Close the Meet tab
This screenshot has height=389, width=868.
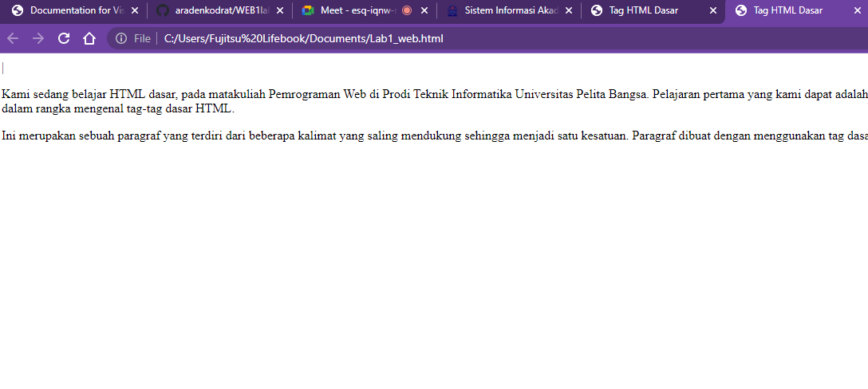point(424,10)
